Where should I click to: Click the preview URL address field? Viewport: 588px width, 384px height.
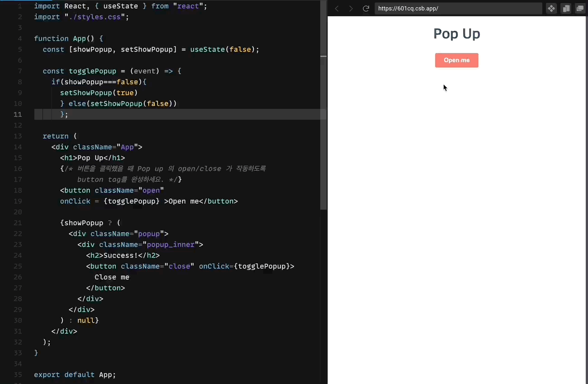click(x=458, y=9)
